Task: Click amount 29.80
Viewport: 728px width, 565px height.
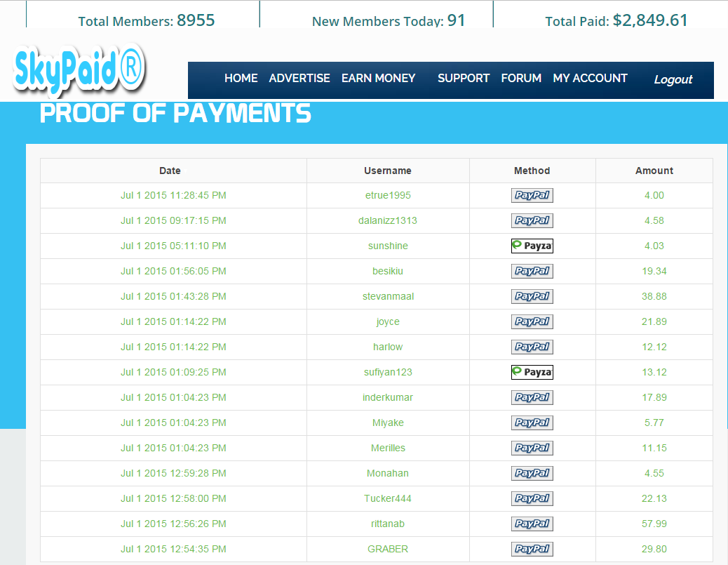Action: click(x=654, y=549)
